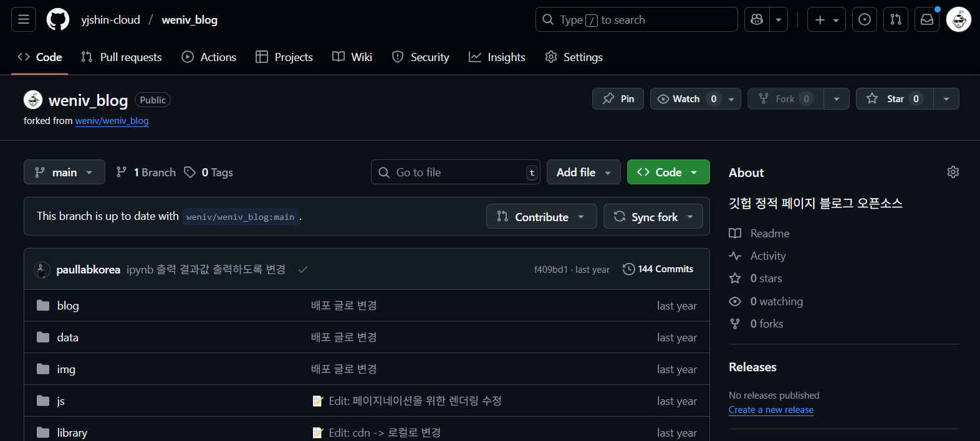Go to the yjshin-cloud owner page
Screen dimensions: 980x441
(110, 20)
